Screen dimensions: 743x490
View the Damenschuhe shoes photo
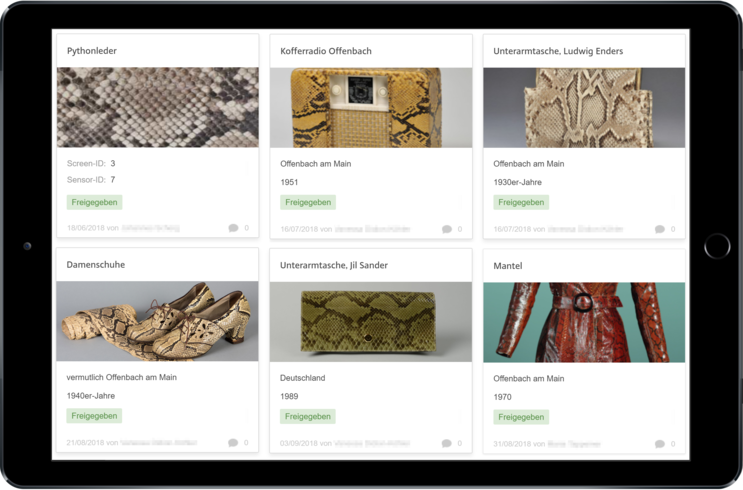click(157, 321)
